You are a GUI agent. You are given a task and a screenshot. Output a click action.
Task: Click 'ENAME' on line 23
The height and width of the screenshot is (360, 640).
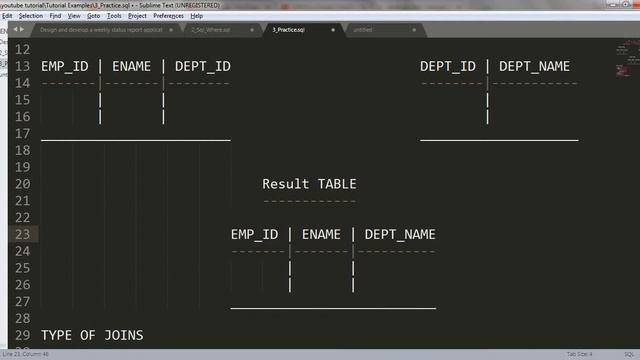point(321,235)
